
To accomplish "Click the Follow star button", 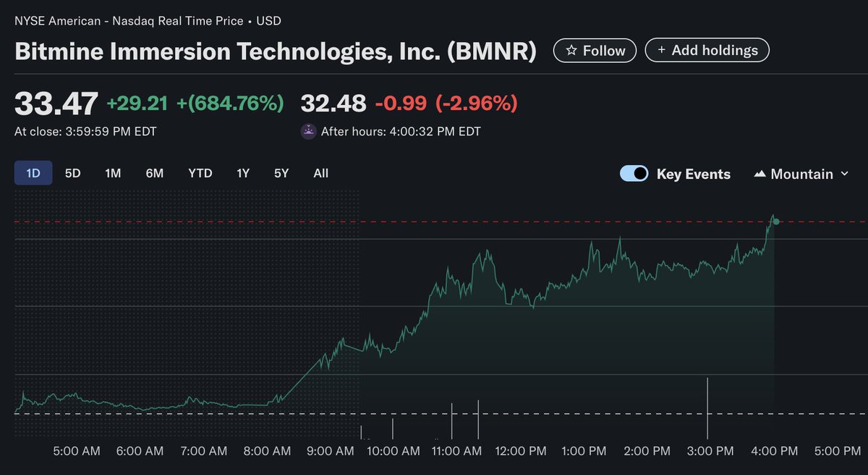I will pos(595,51).
